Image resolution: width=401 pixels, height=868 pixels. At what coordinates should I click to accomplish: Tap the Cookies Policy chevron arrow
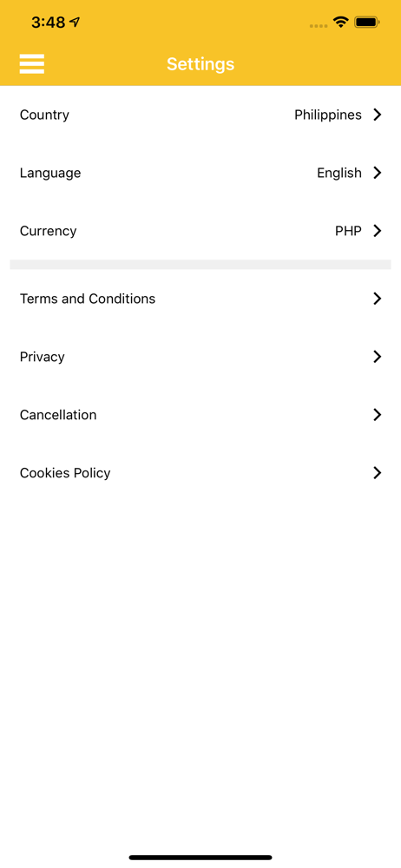click(378, 473)
